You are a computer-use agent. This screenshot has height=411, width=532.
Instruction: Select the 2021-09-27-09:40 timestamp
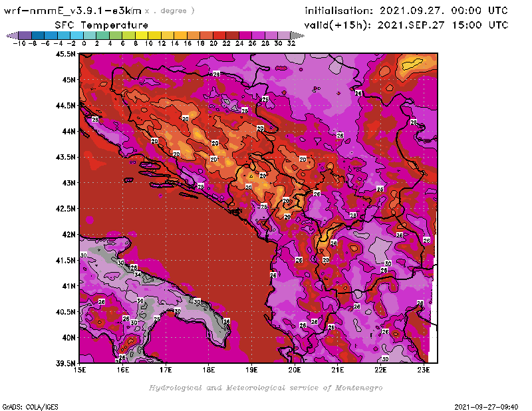pyautogui.click(x=486, y=406)
